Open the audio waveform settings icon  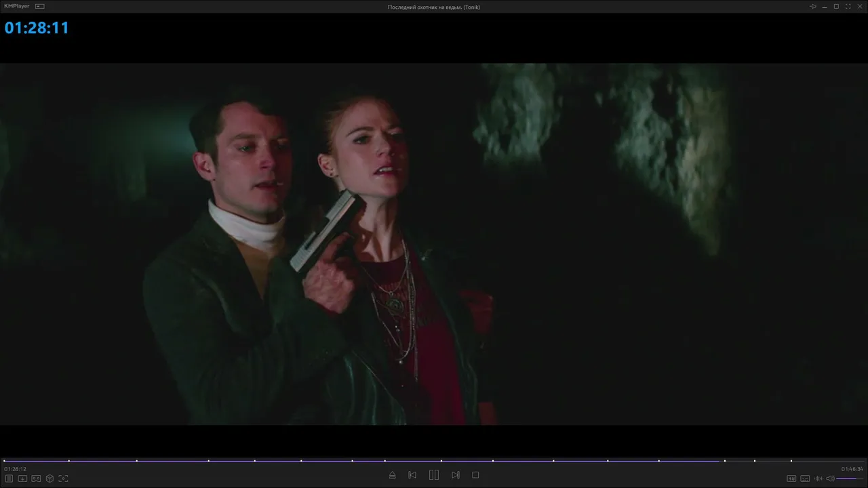(818, 479)
